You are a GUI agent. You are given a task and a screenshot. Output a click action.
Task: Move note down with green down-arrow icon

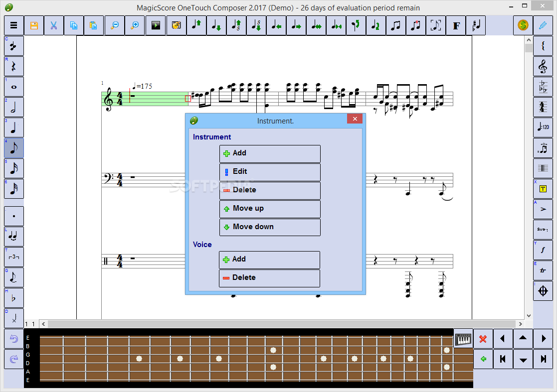(216, 25)
